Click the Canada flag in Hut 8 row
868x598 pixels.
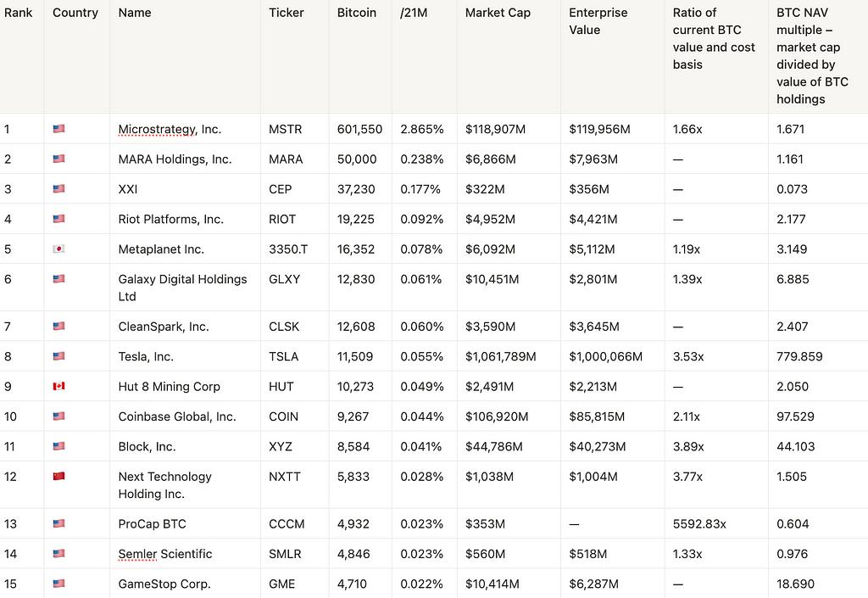tap(58, 386)
